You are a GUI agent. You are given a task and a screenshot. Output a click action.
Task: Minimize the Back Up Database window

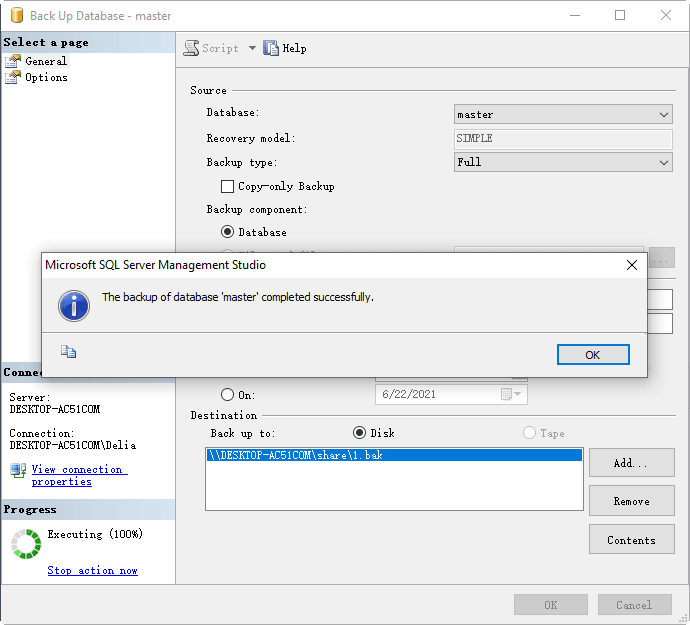coord(575,15)
